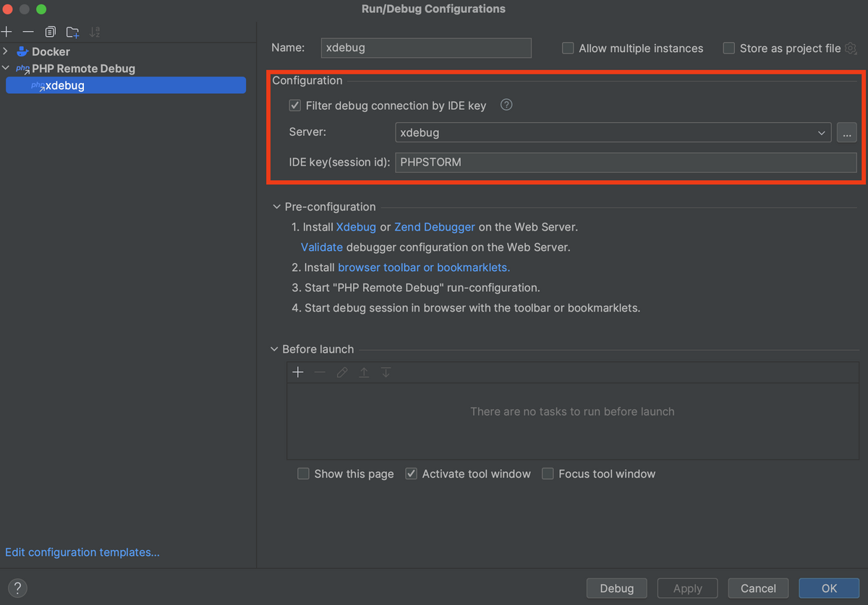Image resolution: width=868 pixels, height=605 pixels.
Task: Toggle Allow multiple instances checkbox
Action: (568, 48)
